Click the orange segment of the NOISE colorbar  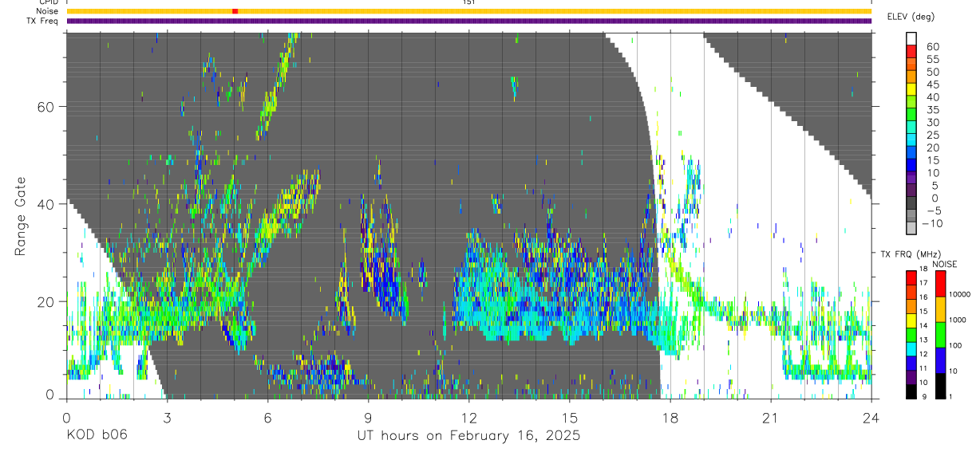coord(940,309)
